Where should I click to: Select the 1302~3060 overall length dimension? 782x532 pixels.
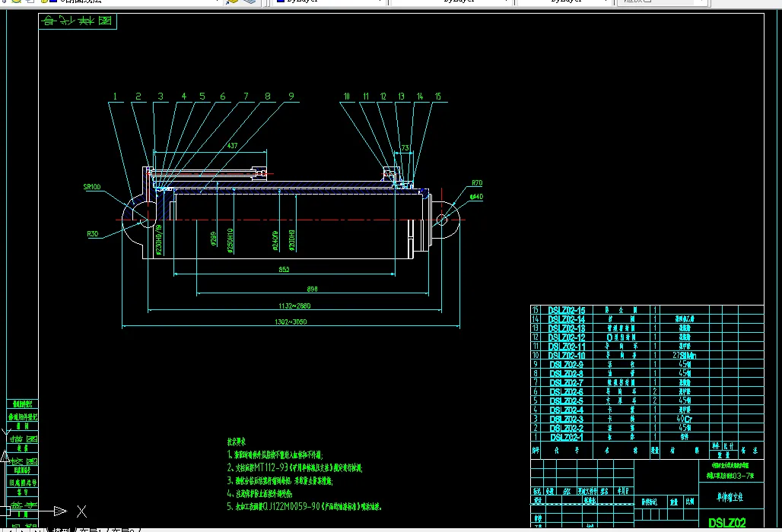pos(291,321)
